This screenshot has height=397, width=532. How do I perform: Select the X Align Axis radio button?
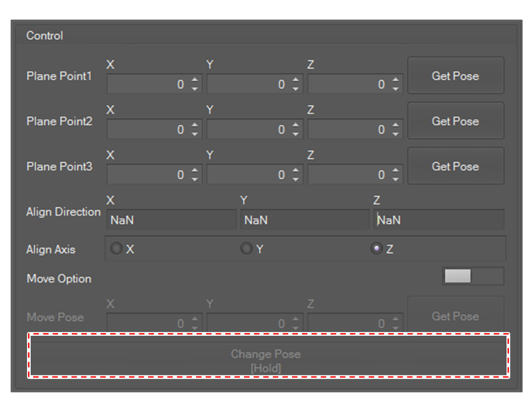116,249
